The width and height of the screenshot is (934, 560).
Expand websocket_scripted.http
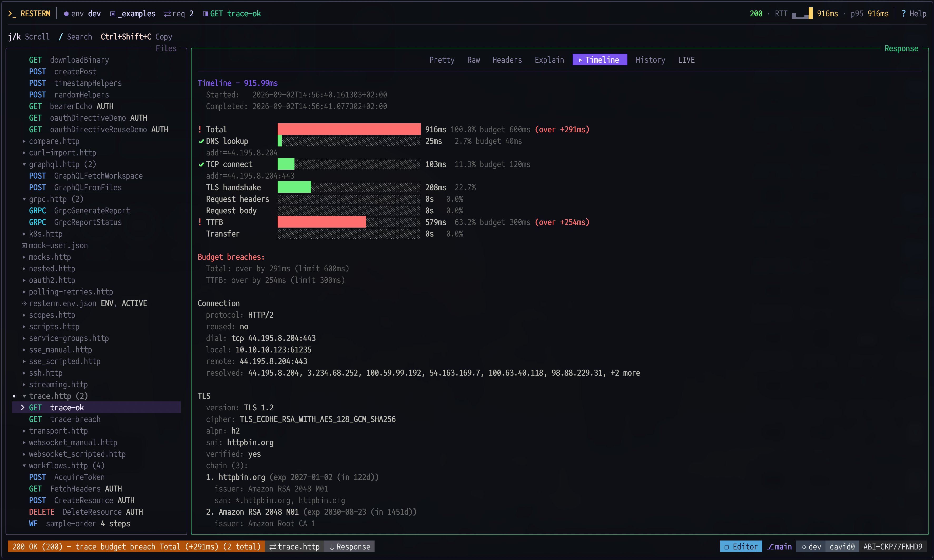coord(24,454)
